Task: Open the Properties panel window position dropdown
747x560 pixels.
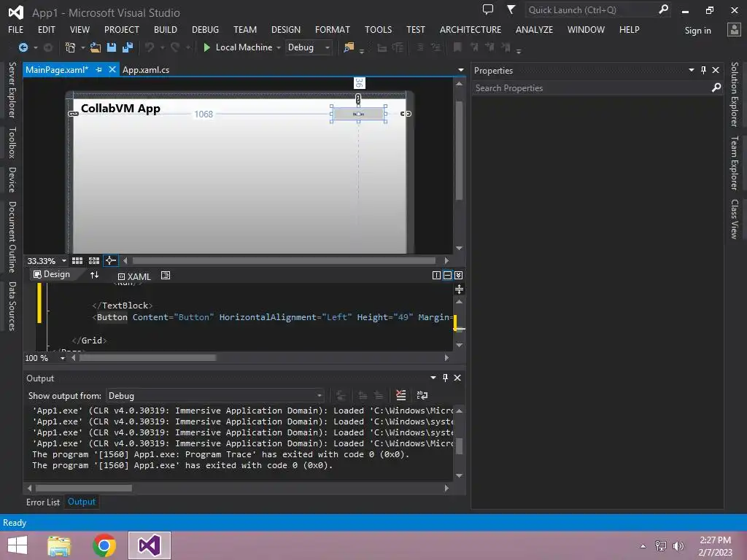Action: (692, 70)
